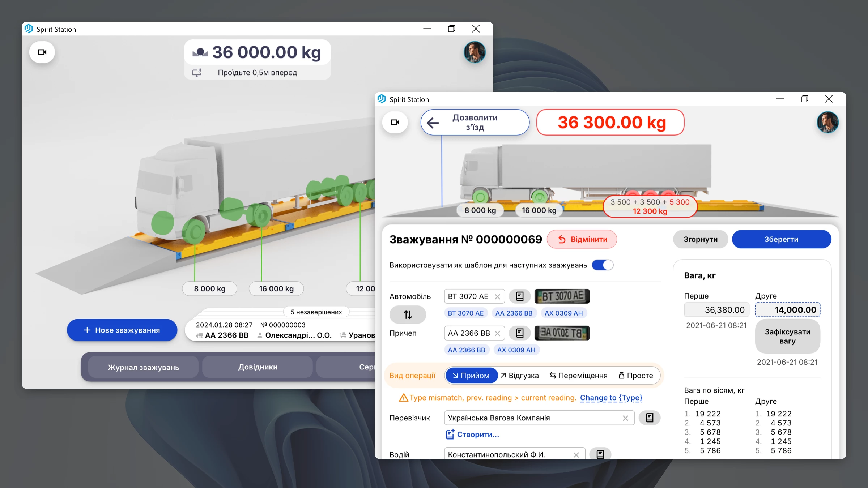Open trailer directory book icon next to АА 2366 ВВ
This screenshot has width=868, height=488.
coord(520,333)
